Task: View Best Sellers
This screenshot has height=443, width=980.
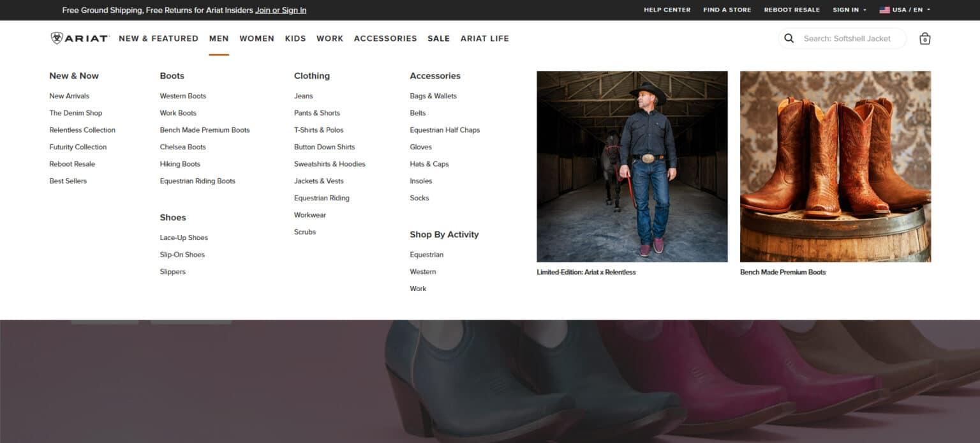Action: [x=68, y=181]
